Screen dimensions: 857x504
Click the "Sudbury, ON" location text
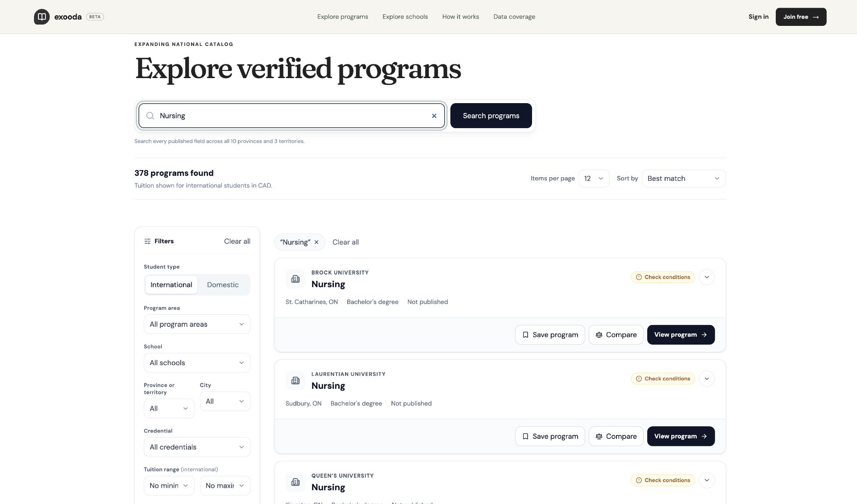[304, 404]
